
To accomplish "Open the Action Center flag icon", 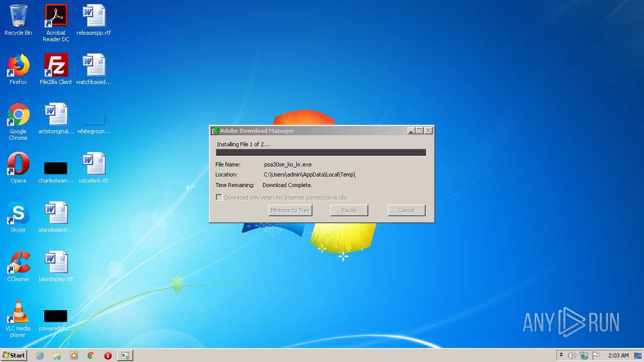I will [x=596, y=355].
